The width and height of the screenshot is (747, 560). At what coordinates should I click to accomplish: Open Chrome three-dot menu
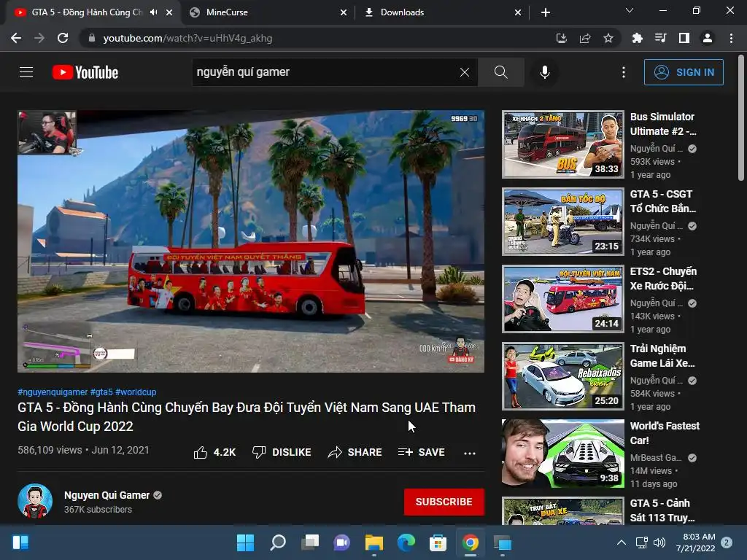point(731,38)
